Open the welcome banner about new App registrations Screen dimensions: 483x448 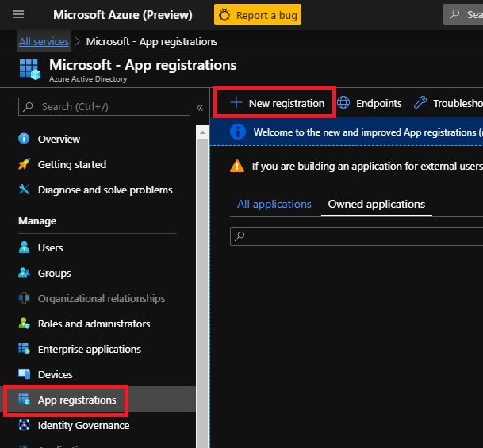pos(347,132)
